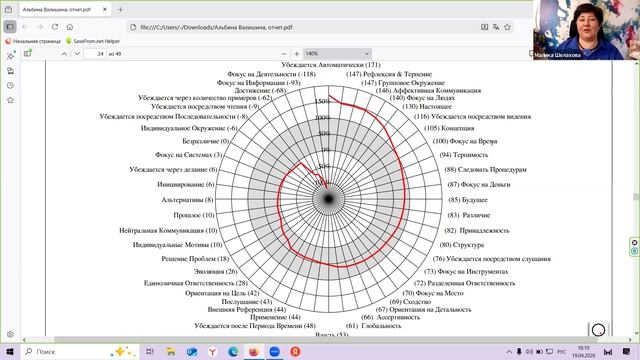Open File Explorer from the taskbar
The width and height of the screenshot is (640, 360).
point(171,351)
